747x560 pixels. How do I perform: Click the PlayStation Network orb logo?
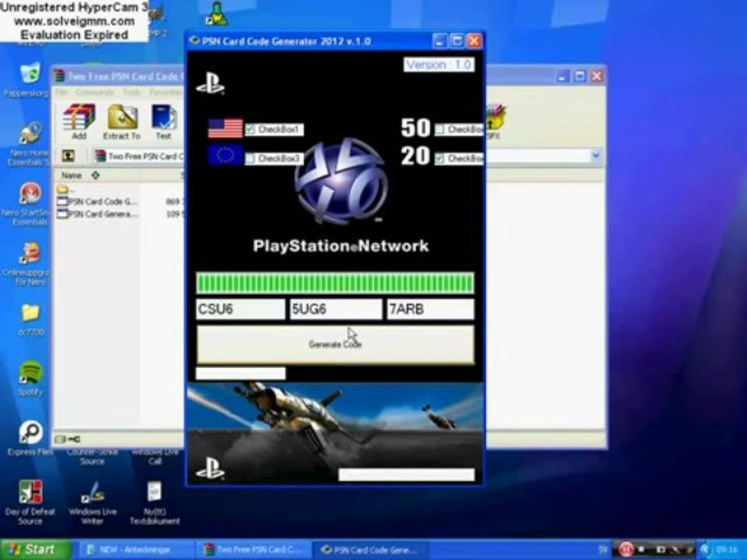click(x=341, y=180)
